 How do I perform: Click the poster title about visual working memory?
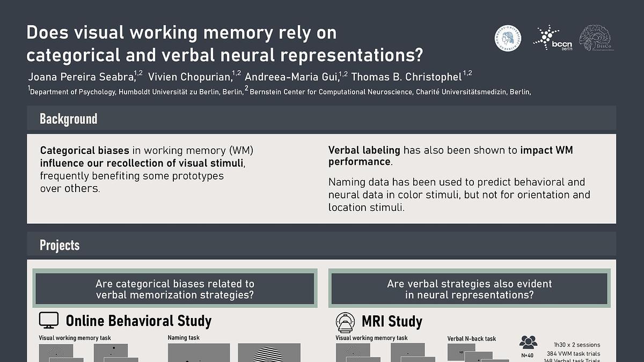click(x=224, y=43)
